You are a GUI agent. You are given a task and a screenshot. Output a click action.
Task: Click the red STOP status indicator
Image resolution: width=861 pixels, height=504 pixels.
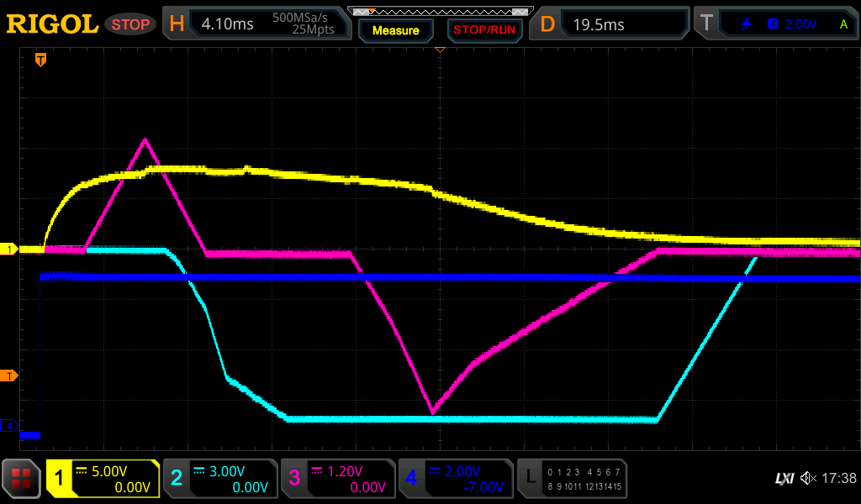[x=130, y=24]
